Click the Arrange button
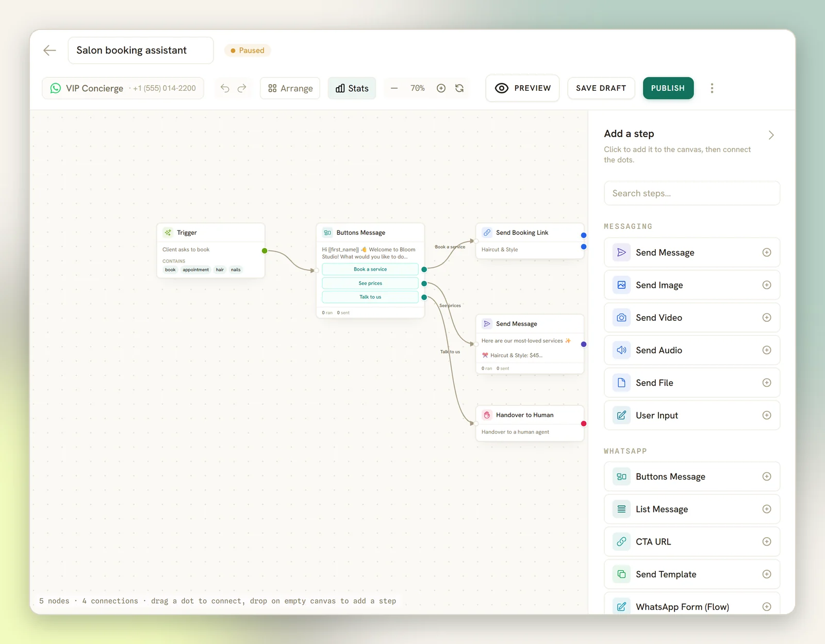The width and height of the screenshot is (825, 644). 290,88
